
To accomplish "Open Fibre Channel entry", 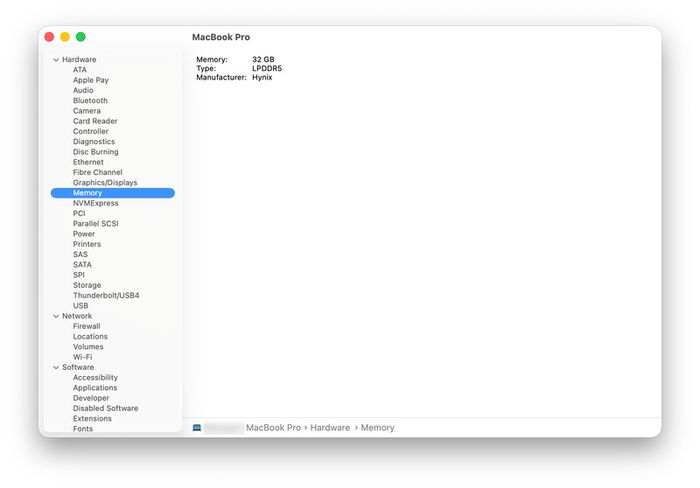I will click(97, 172).
